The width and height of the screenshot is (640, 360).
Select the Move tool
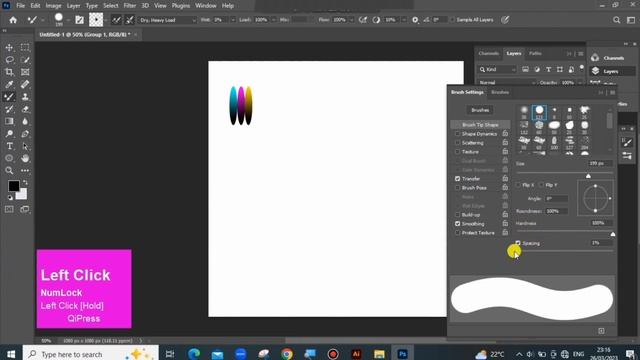[x=9, y=48]
